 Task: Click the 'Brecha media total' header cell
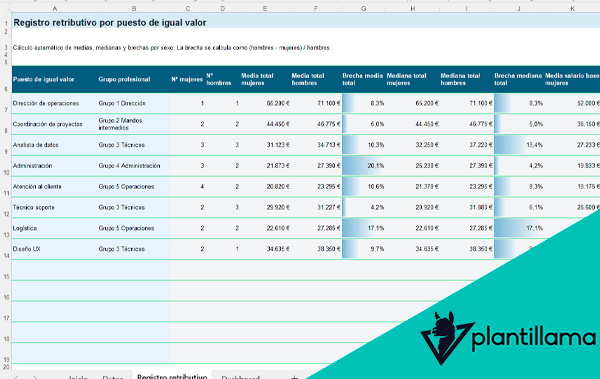(363, 79)
